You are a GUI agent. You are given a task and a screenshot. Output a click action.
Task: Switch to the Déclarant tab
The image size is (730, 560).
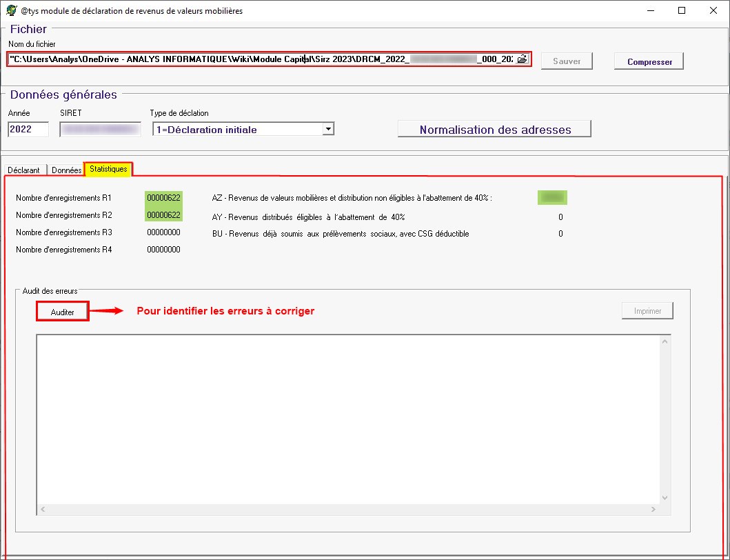click(23, 170)
